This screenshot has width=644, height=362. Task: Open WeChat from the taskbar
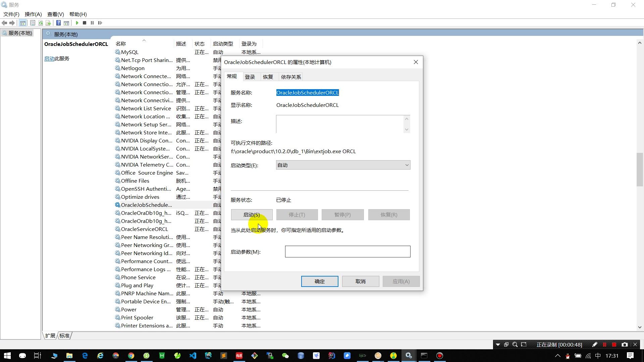[x=285, y=356]
